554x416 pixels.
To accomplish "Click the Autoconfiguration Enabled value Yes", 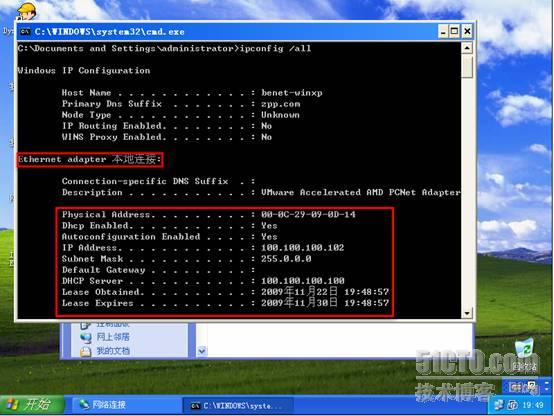I will click(269, 236).
